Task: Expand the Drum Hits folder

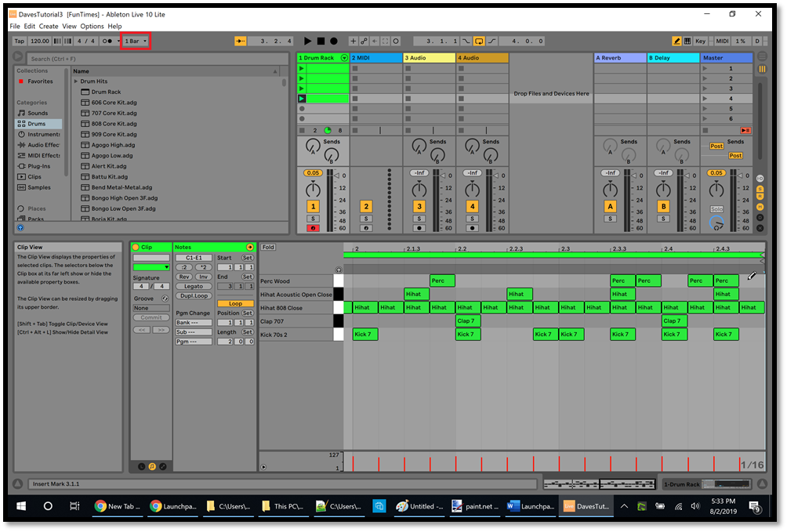Action: [x=76, y=81]
